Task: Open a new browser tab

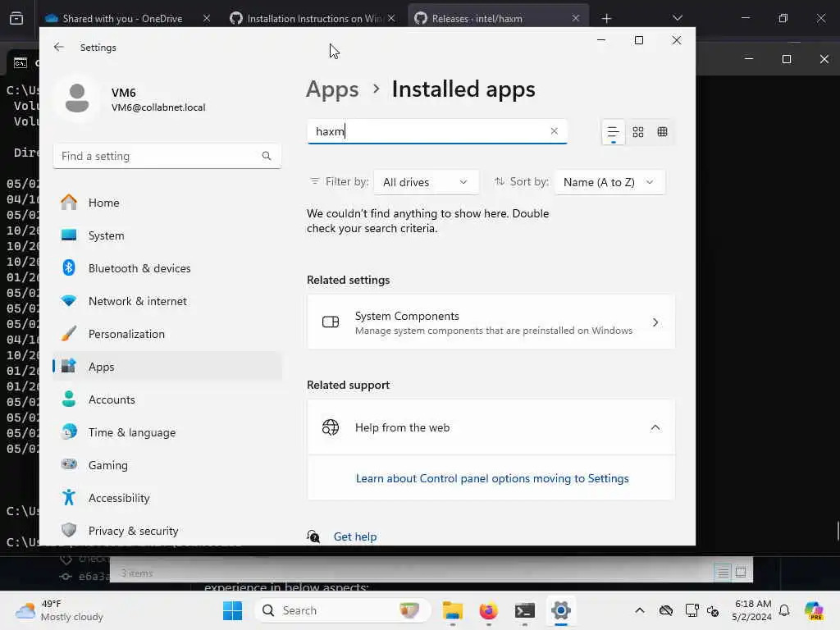Action: 606,18
